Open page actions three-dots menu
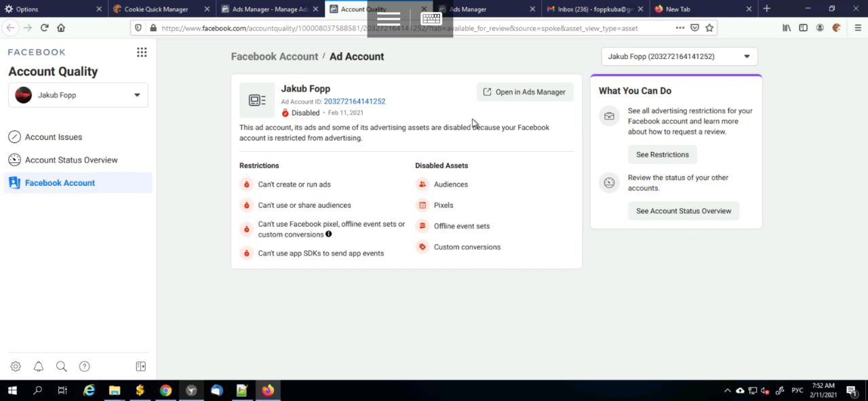The image size is (868, 401). coord(680,28)
